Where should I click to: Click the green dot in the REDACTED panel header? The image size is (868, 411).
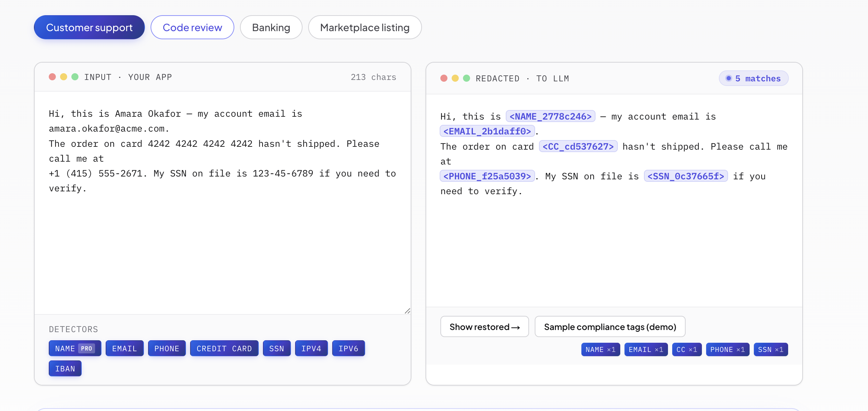(x=467, y=78)
